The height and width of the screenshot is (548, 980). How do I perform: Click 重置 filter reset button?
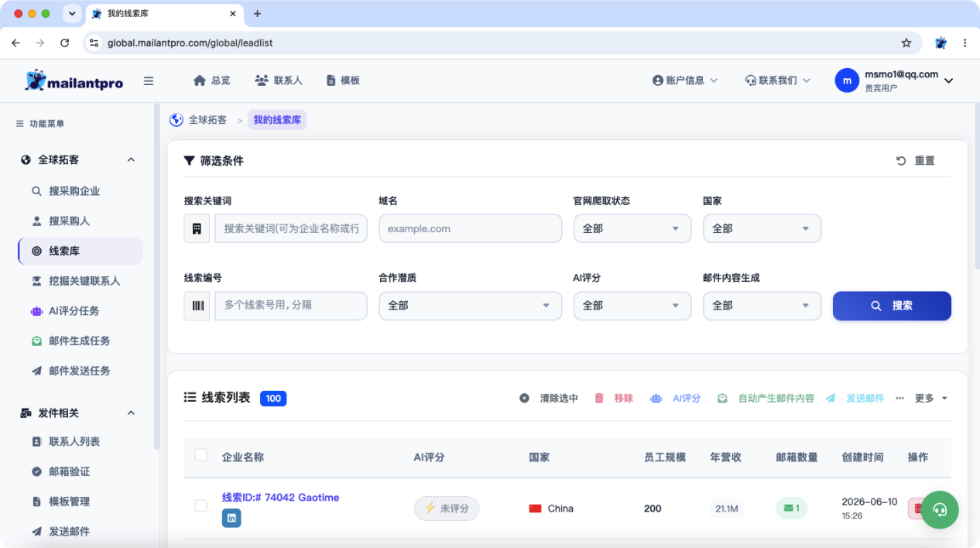916,161
